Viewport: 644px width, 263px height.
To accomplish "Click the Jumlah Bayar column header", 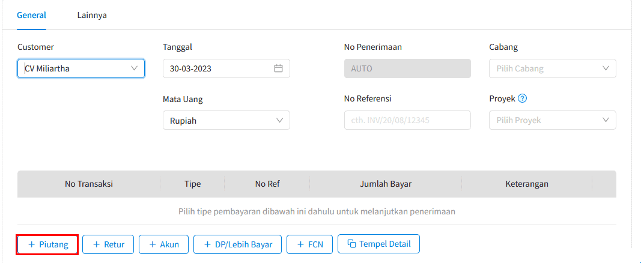I will pyautogui.click(x=386, y=184).
